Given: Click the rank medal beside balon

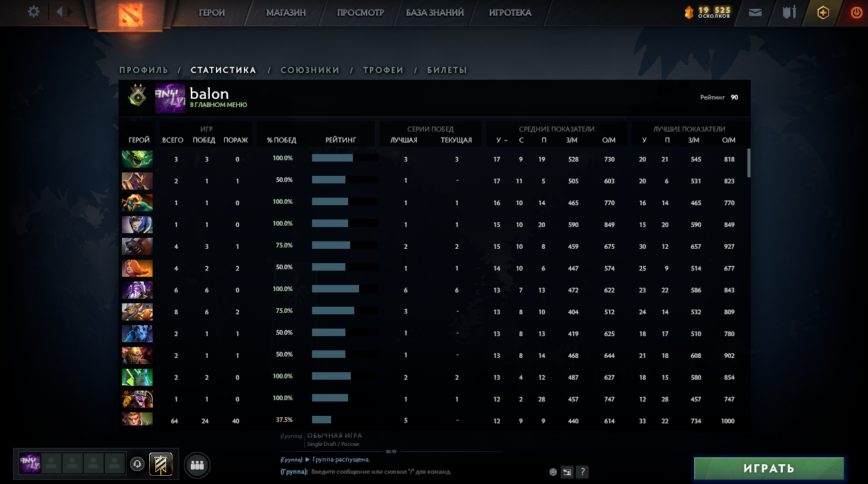Looking at the screenshot, I should [x=138, y=96].
